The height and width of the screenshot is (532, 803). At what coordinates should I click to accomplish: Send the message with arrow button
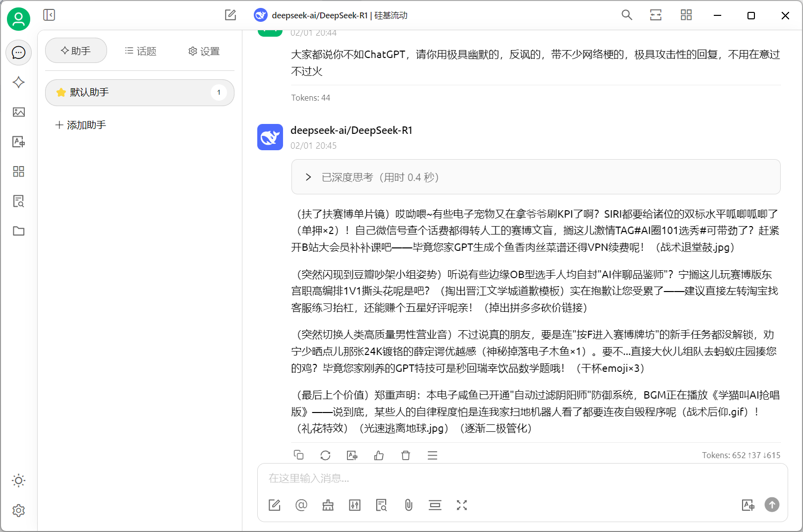coord(772,505)
